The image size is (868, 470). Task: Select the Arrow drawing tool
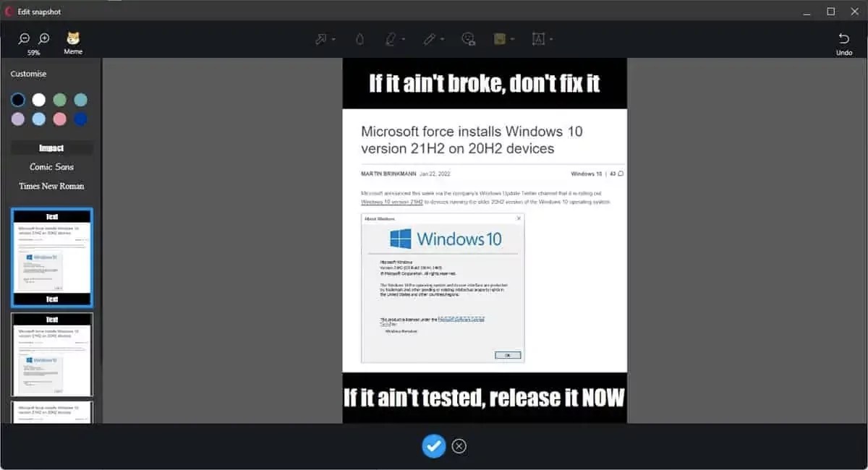(x=321, y=39)
